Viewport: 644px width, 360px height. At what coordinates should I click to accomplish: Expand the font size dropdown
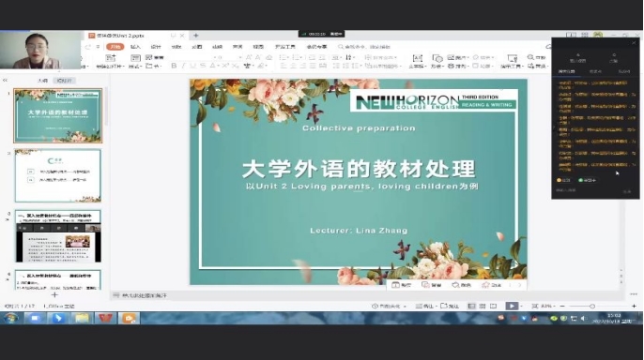(x=240, y=57)
